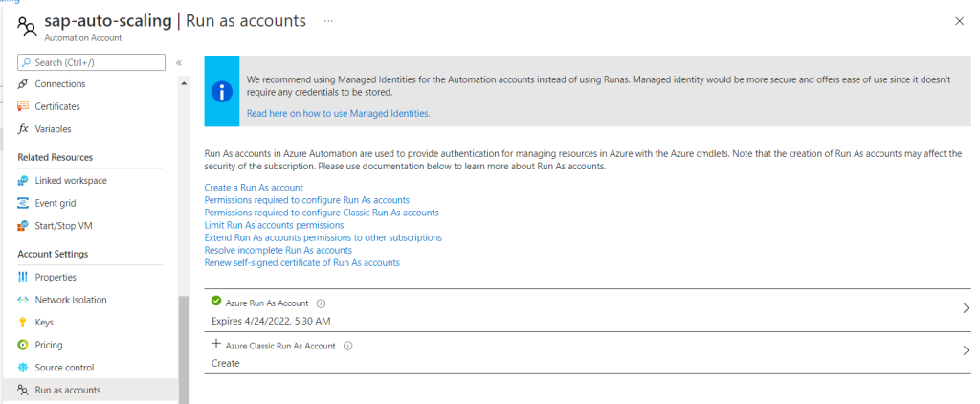Viewport: 980px width, 404px height.
Task: Click the sidebar scroll up arrow
Action: point(184,83)
